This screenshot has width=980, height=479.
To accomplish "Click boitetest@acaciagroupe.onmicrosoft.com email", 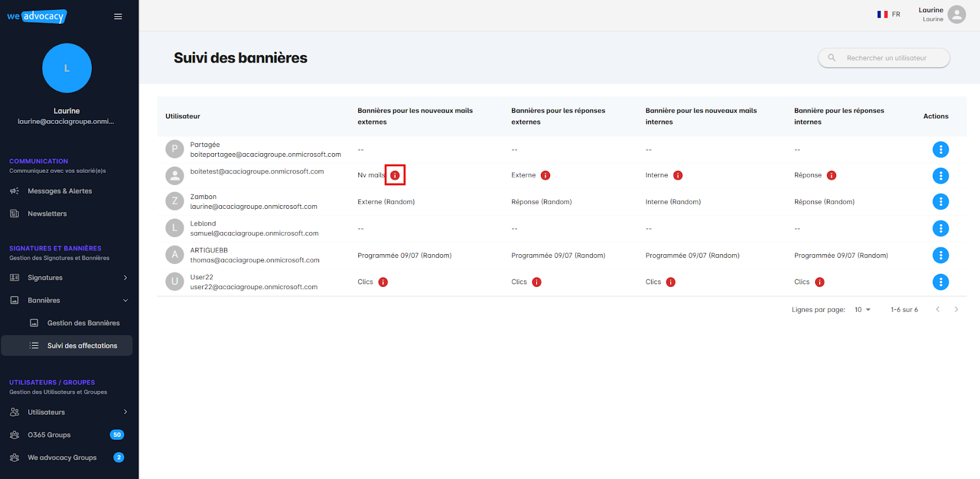I will 257,172.
